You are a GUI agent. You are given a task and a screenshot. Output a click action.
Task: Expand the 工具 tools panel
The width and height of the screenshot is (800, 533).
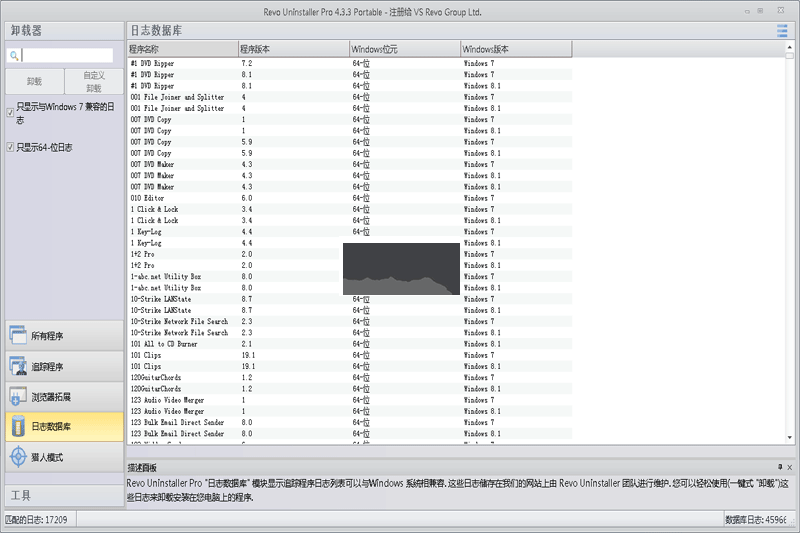tap(64, 495)
